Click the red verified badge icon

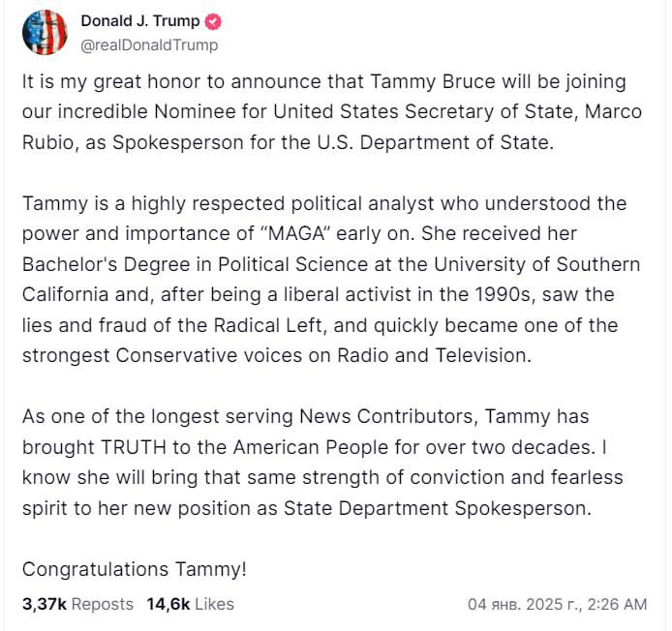click(214, 21)
